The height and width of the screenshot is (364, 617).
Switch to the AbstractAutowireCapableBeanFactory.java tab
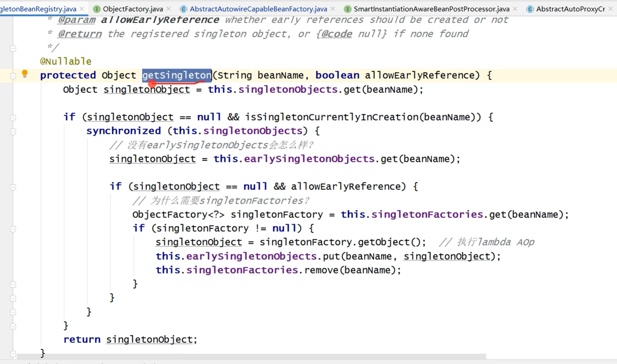[x=257, y=9]
